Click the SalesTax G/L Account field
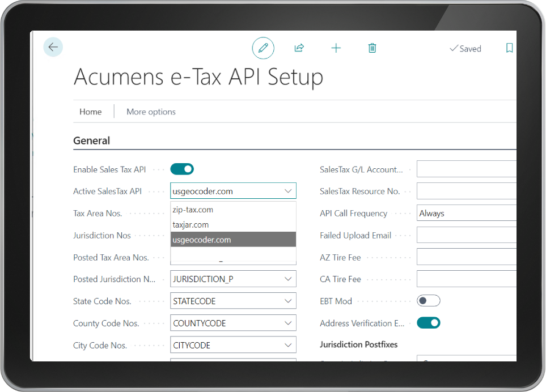 (x=467, y=169)
